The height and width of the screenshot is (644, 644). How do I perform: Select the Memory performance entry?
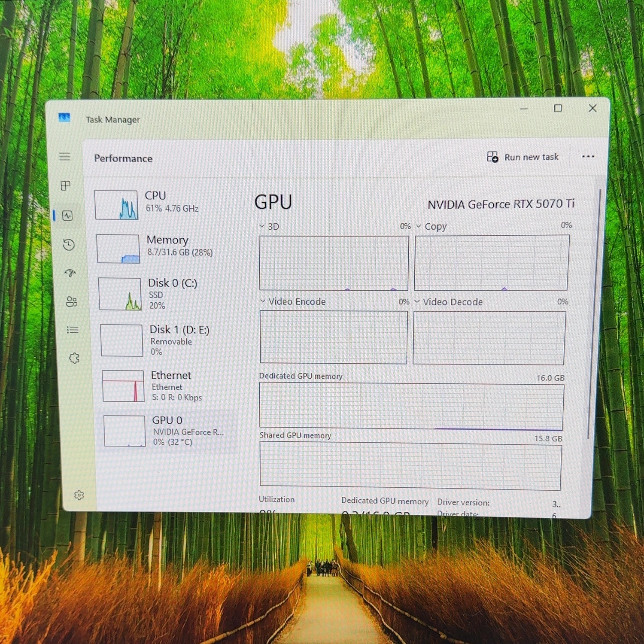point(166,248)
